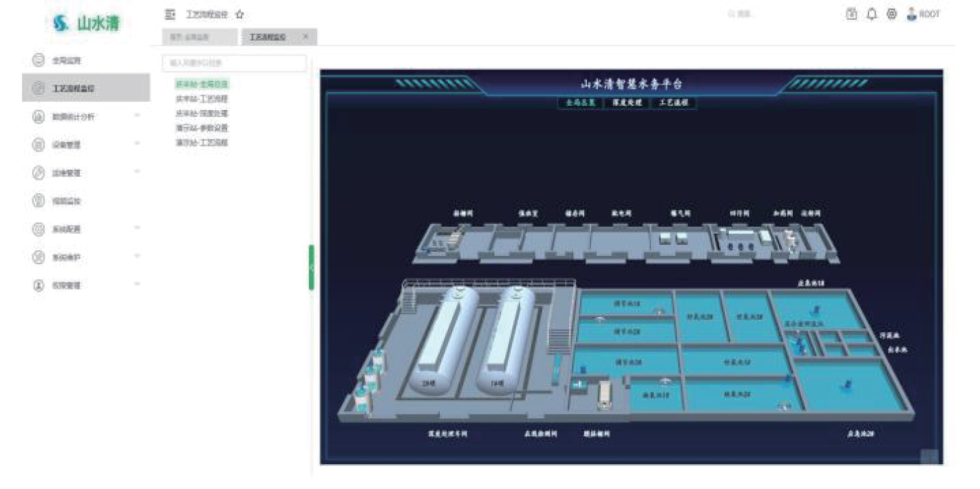Collapse the tree panel with green handle
The image size is (980, 489).
point(311,268)
